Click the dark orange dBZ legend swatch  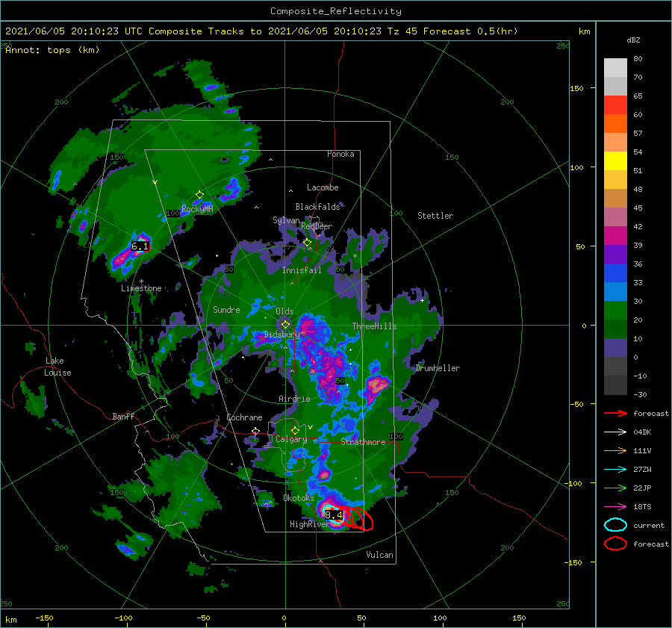point(615,123)
